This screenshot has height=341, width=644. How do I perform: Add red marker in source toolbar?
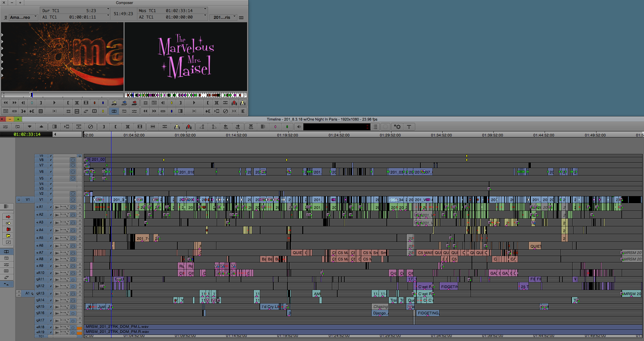pyautogui.click(x=95, y=103)
